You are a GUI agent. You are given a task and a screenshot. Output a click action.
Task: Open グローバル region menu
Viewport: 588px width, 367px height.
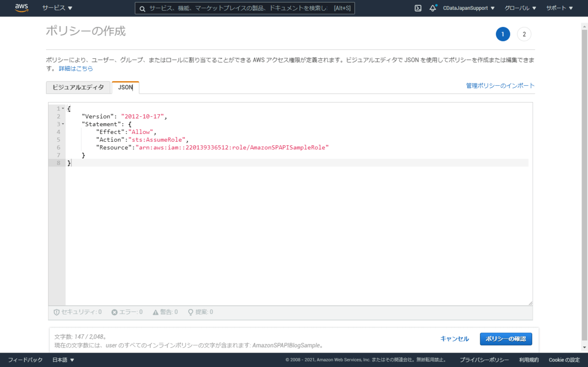pyautogui.click(x=520, y=8)
